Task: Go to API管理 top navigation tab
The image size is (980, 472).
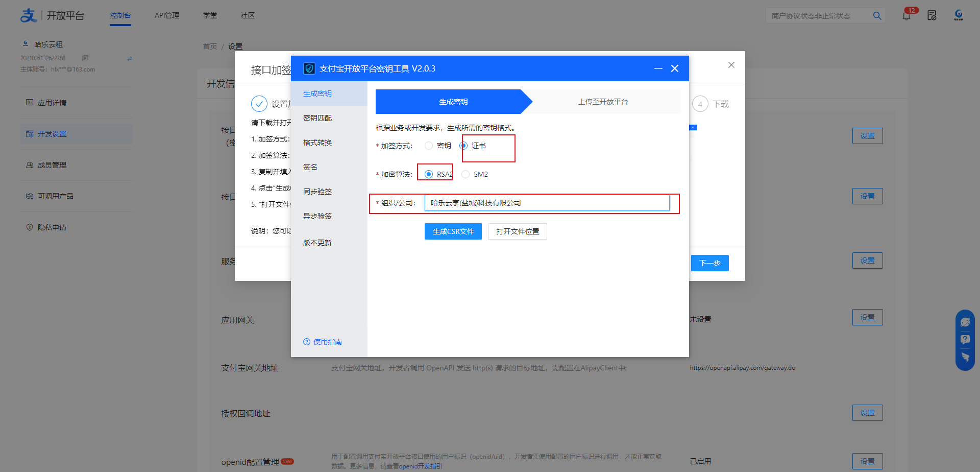Action: pyautogui.click(x=167, y=15)
